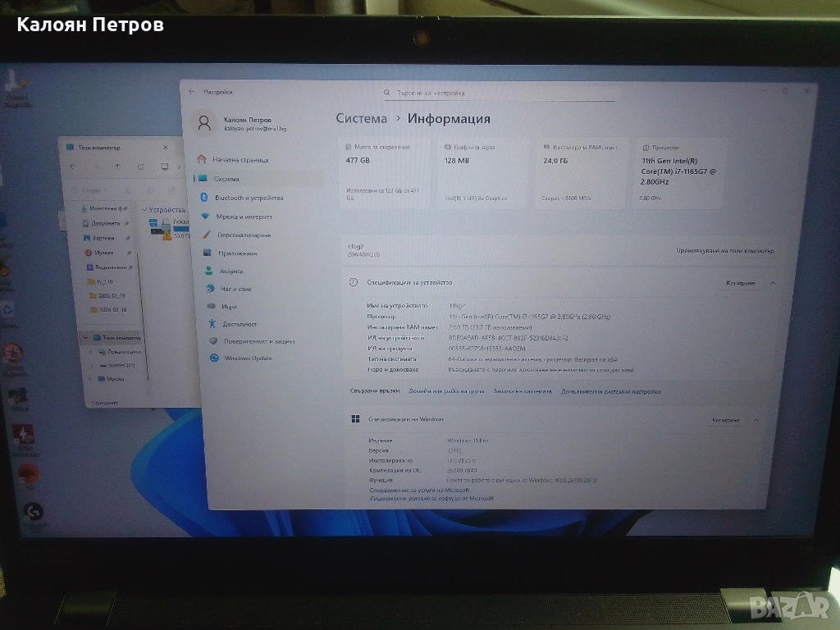840x630 pixels.
Task: Collapse the device specifications section
Action: pos(772,283)
